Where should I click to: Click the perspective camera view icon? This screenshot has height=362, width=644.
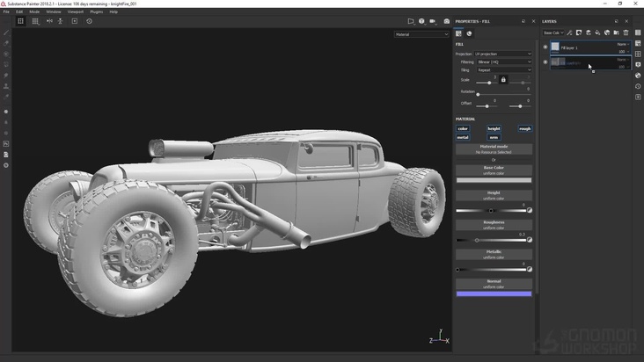411,21
